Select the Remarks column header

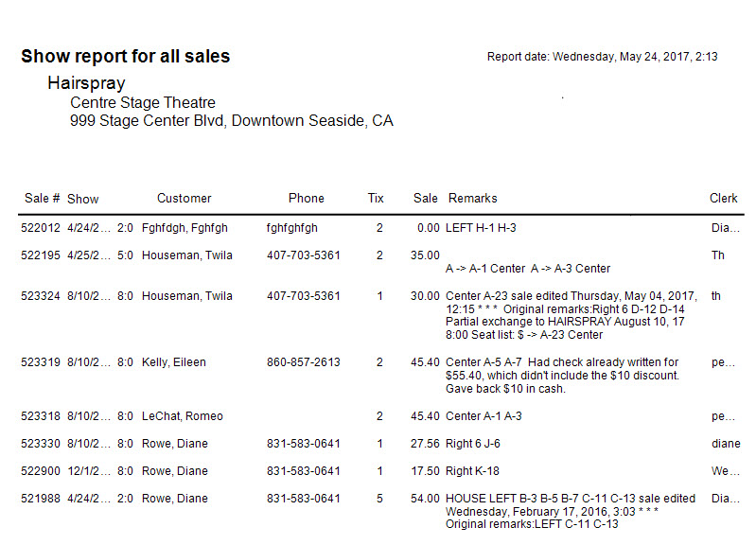pos(472,199)
